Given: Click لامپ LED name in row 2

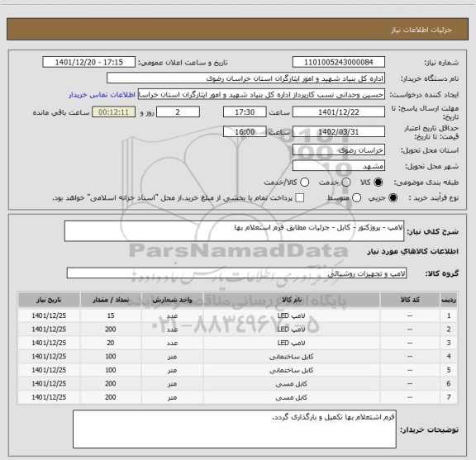Looking at the screenshot, I should (291, 330).
